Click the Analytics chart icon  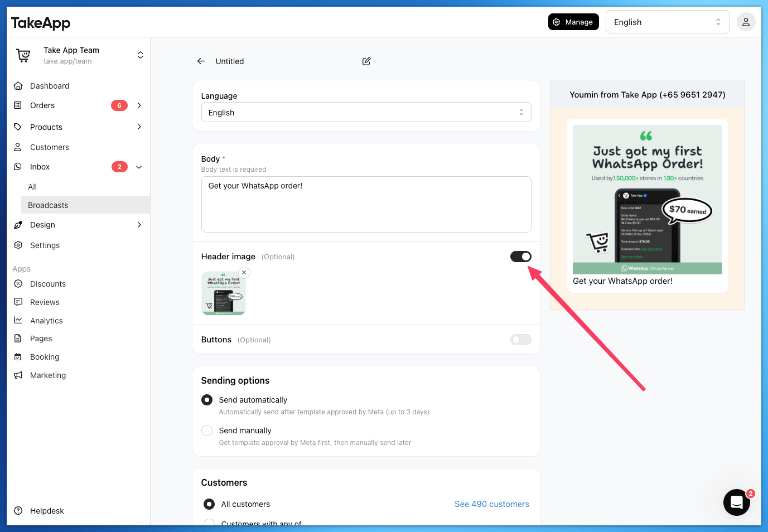coord(18,321)
